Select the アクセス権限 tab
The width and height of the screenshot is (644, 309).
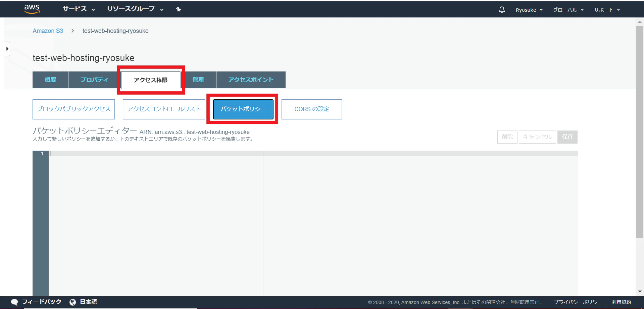pyautogui.click(x=151, y=80)
